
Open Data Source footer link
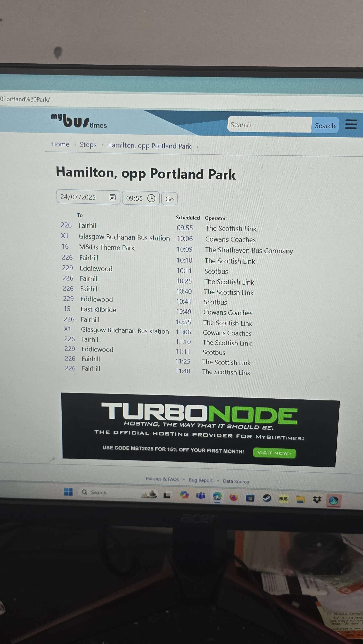(x=236, y=481)
